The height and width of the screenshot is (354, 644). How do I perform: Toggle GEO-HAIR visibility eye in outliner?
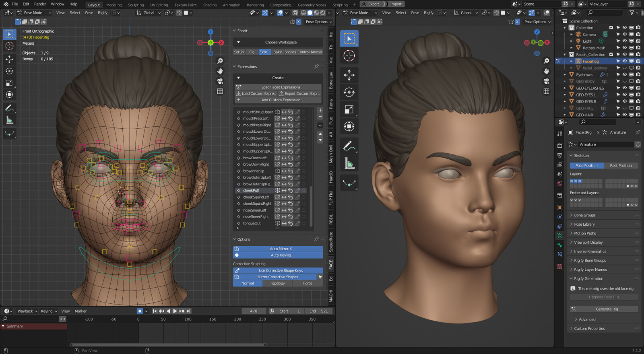click(625, 115)
